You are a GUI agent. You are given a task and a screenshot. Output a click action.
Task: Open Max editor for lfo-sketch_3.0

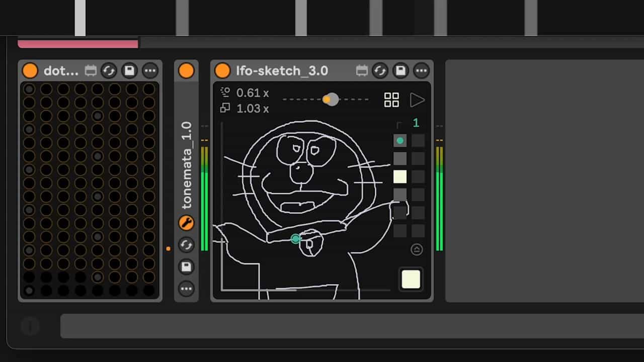coord(362,71)
